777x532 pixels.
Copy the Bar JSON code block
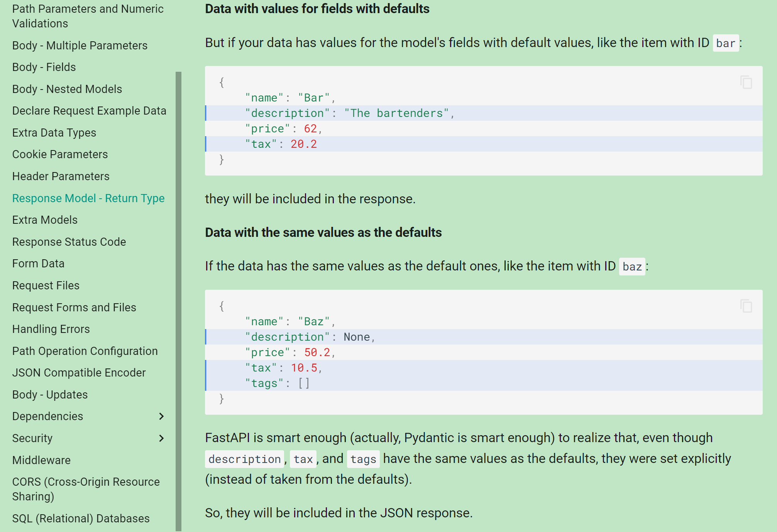coord(746,82)
